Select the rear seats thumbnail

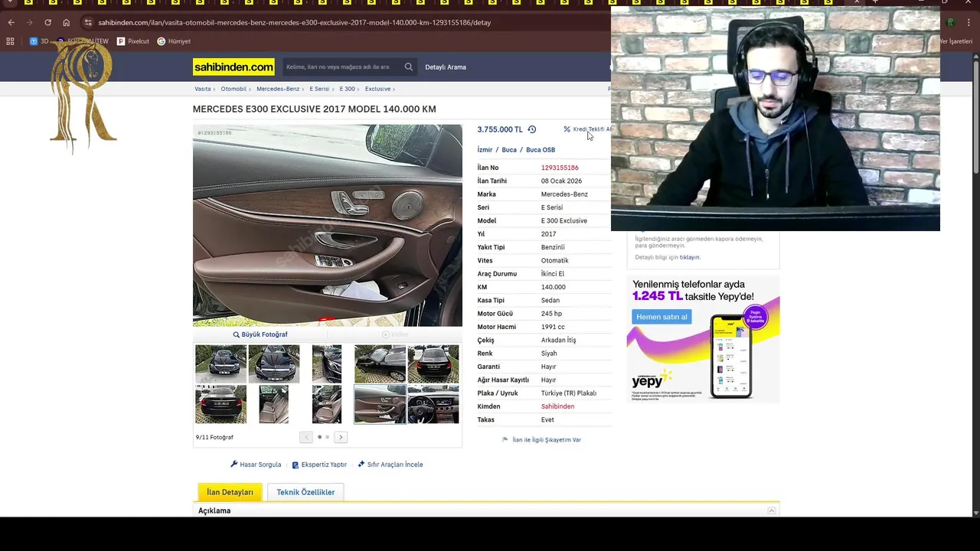(274, 404)
